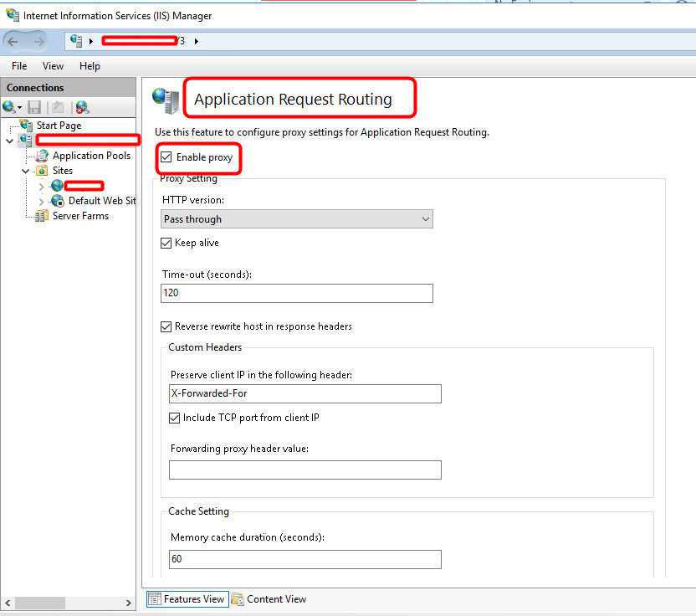This screenshot has height=616, width=696.
Task: Open the Help menu
Action: point(90,66)
